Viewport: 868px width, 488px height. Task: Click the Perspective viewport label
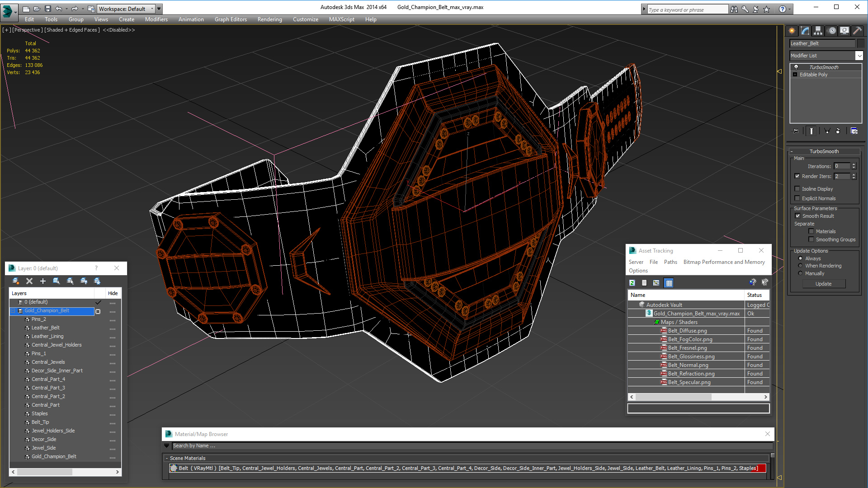coord(27,30)
